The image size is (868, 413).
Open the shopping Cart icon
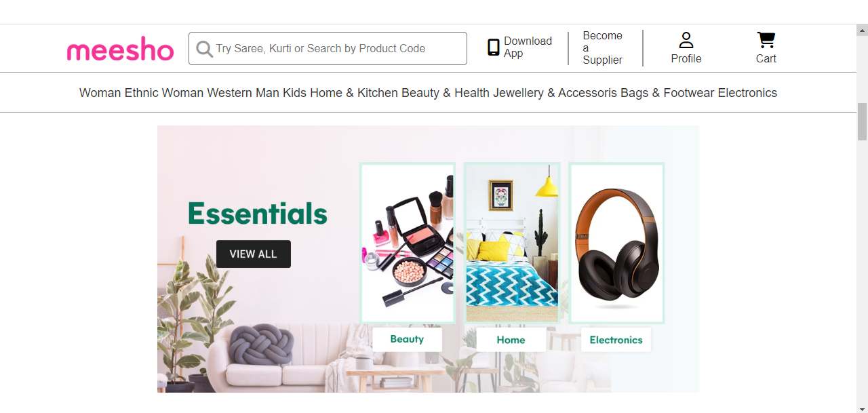766,40
